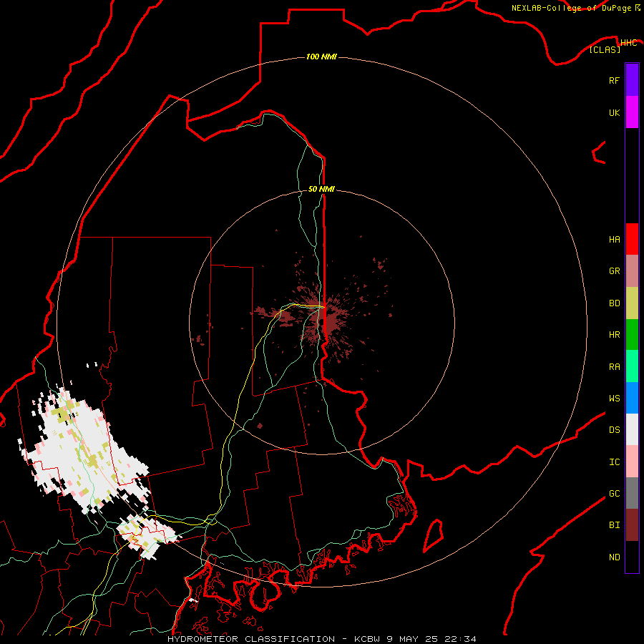The width and height of the screenshot is (644, 644).
Task: Click the HR dark green swatch
Action: (632, 334)
